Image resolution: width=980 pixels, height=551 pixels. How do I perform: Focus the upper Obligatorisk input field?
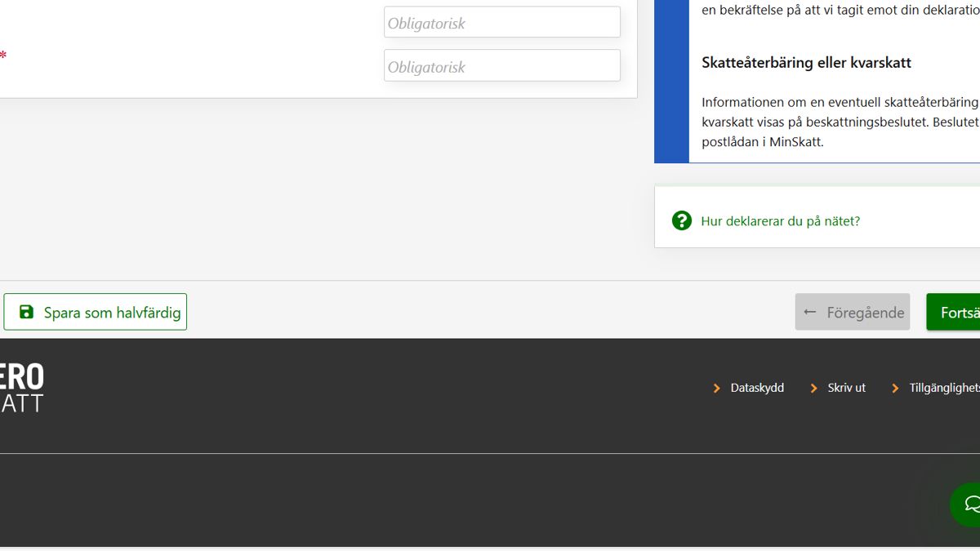point(501,23)
